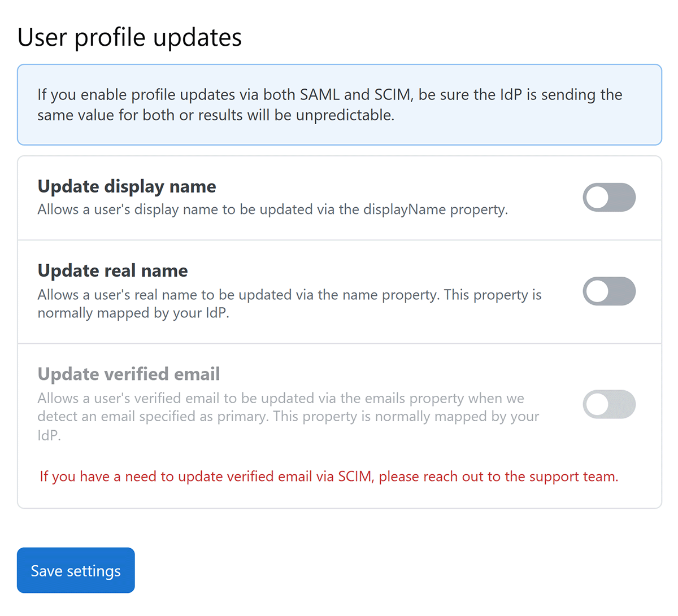Click the display name description sentence
The height and width of the screenshot is (616, 678).
pyautogui.click(x=272, y=209)
